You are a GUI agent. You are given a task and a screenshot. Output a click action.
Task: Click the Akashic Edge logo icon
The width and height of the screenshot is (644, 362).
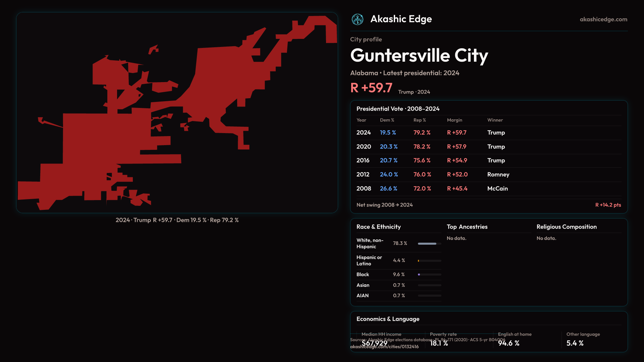tap(357, 19)
